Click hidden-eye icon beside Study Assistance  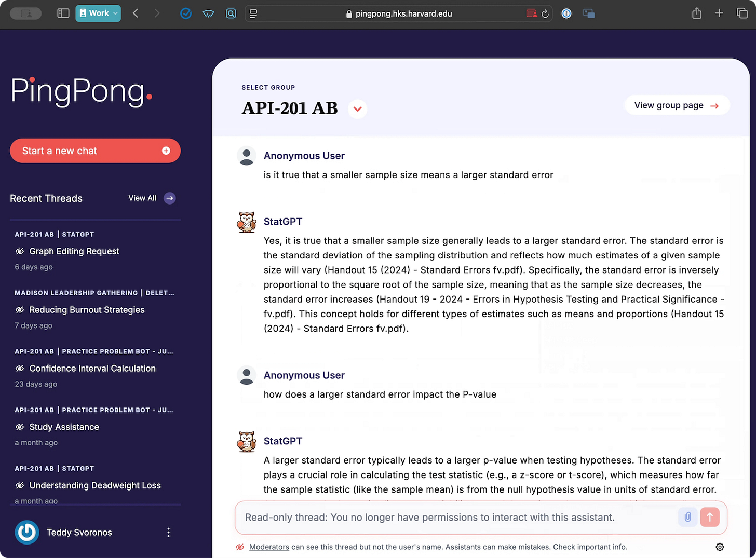[x=20, y=427]
